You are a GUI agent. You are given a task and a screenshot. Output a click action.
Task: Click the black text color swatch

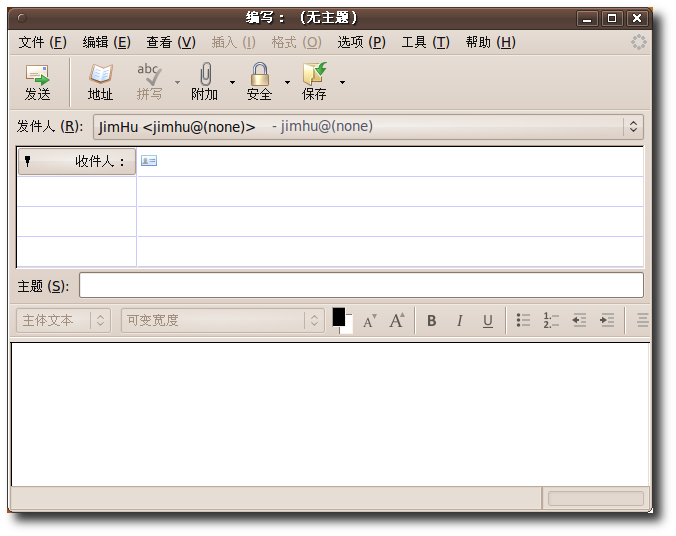[x=338, y=317]
